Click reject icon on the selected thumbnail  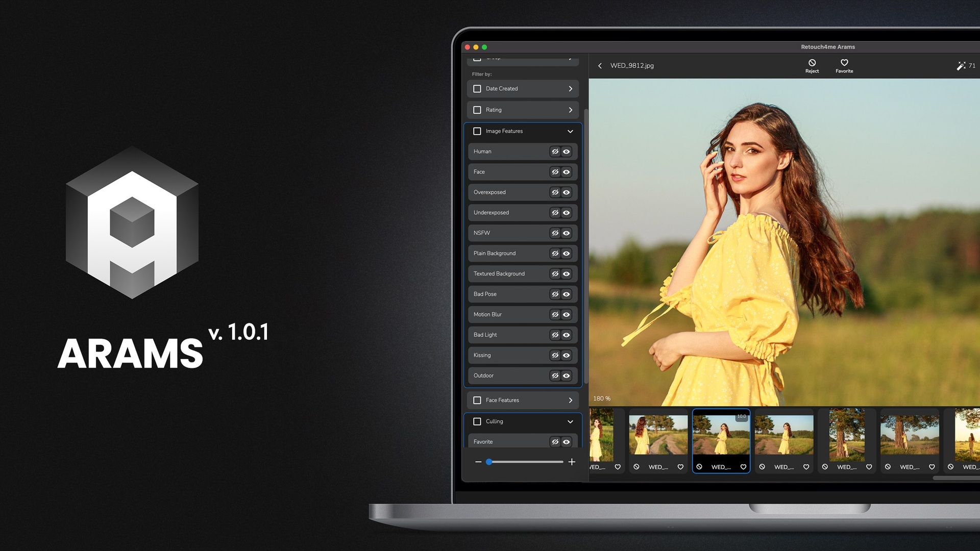699,467
